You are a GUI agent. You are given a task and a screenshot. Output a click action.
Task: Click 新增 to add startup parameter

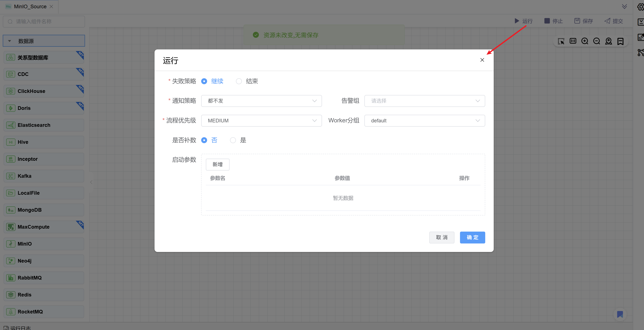(x=217, y=164)
